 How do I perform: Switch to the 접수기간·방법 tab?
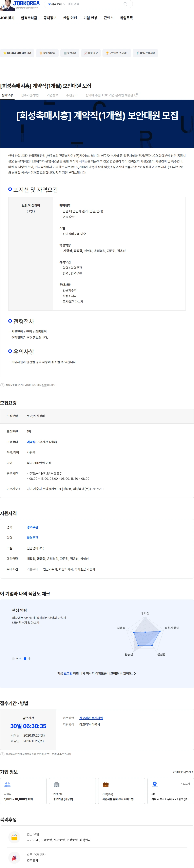[x=30, y=95]
